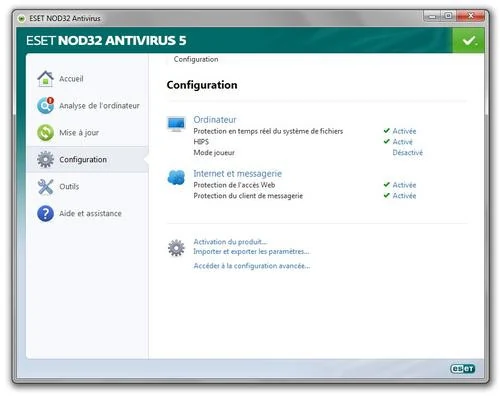The height and width of the screenshot is (397, 500).
Task: Click the green Mise à jour update icon
Action: coord(45,133)
